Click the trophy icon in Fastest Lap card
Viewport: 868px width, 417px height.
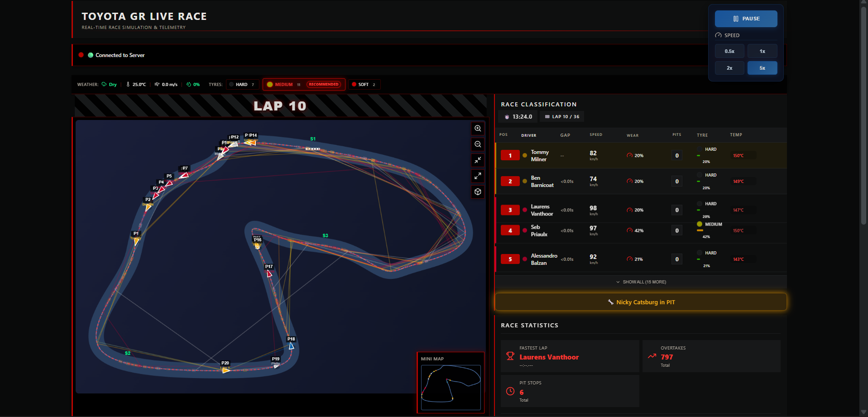[510, 356]
